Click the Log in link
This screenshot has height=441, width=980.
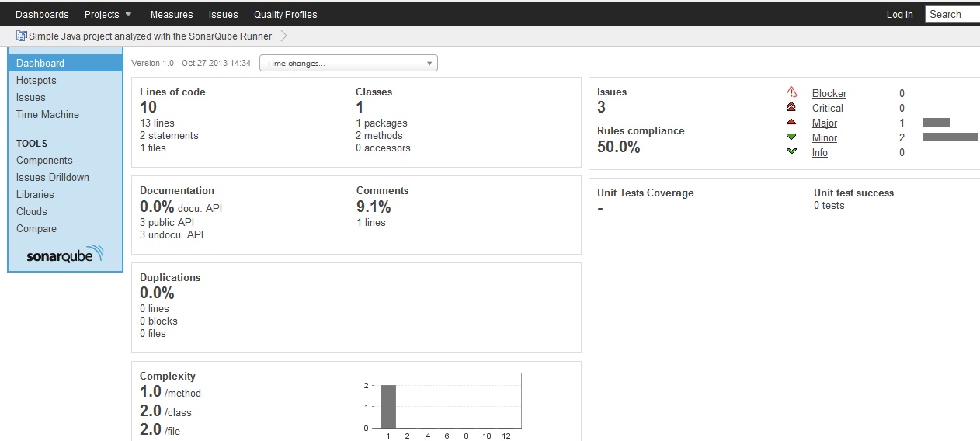coord(899,14)
